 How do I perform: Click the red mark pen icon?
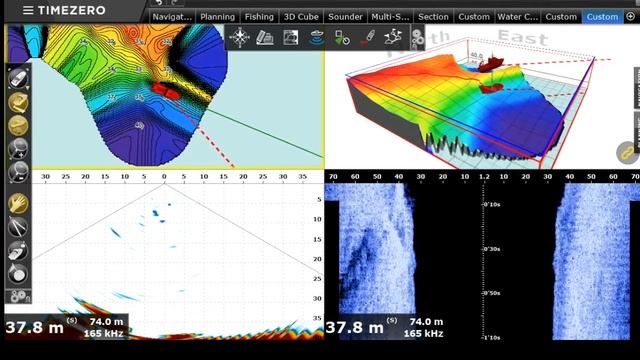click(367, 38)
